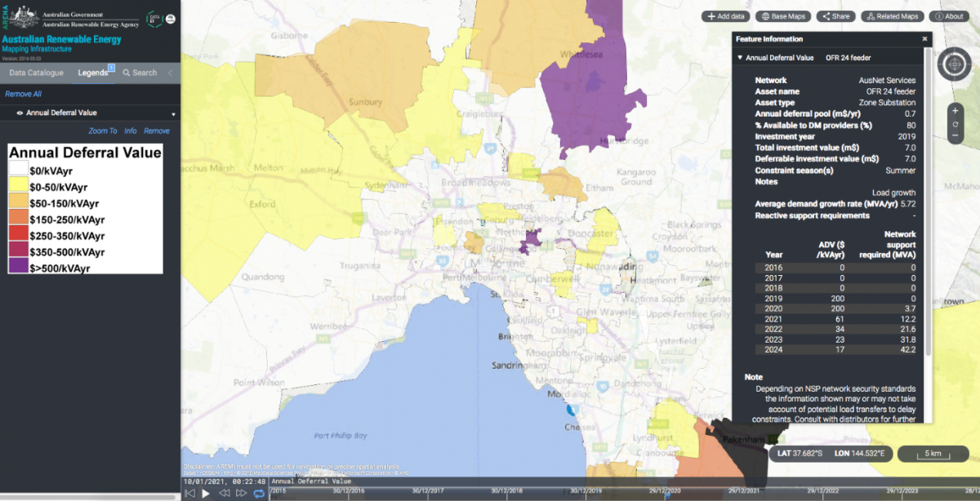Switch to the Data Catalogue tab
This screenshot has width=980, height=501.
click(x=37, y=73)
